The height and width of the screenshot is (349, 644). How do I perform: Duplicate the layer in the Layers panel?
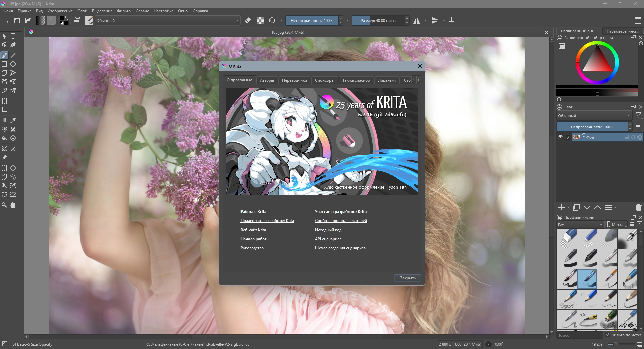pos(576,207)
